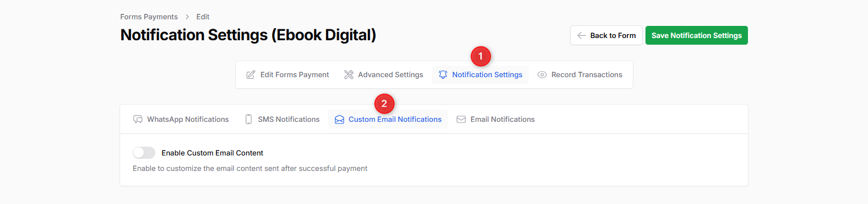Click the left arrow icon in Back to Form
This screenshot has width=868, height=204.
tap(582, 35)
